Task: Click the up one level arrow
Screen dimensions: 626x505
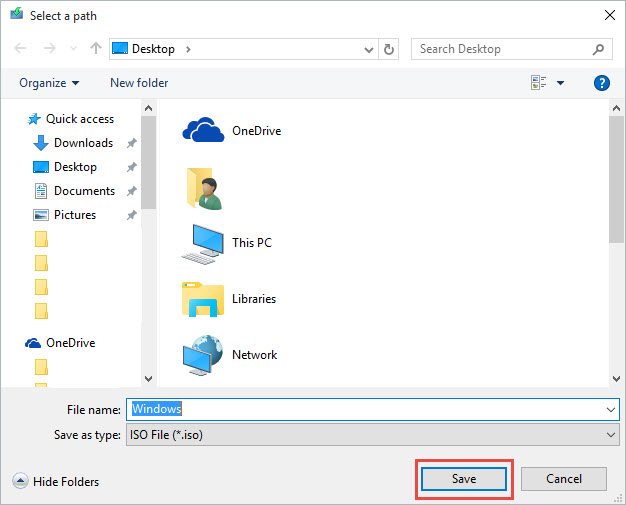Action: point(96,49)
